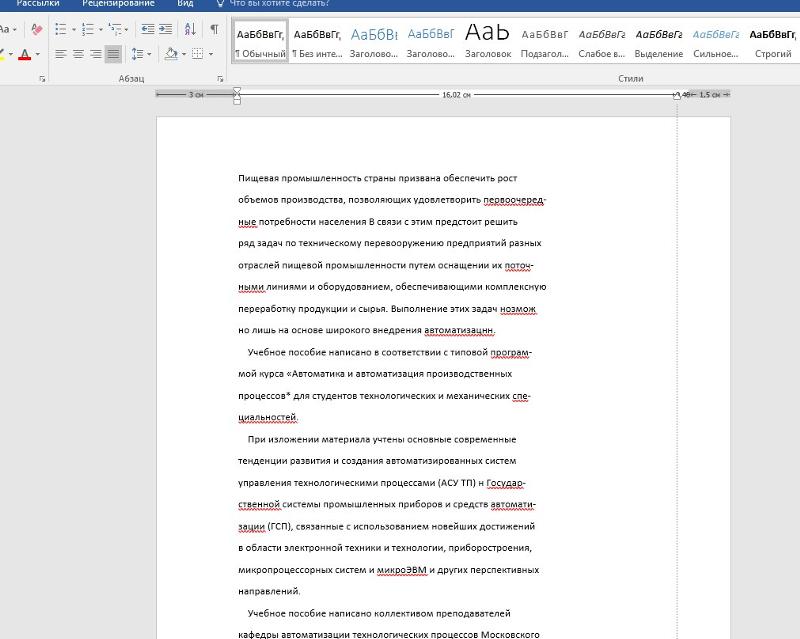Expand the borders dropdown arrow
Screen dimensions: 800x639
coord(211,53)
